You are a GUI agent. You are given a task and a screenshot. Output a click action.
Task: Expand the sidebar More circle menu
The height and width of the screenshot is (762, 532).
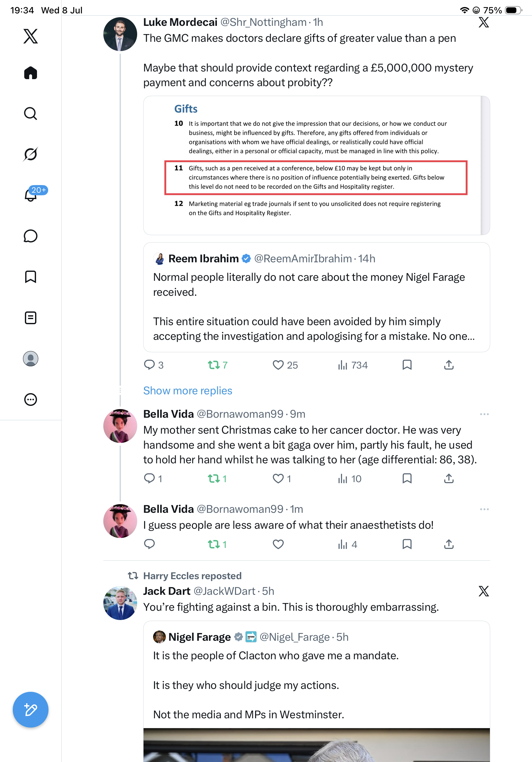click(31, 400)
